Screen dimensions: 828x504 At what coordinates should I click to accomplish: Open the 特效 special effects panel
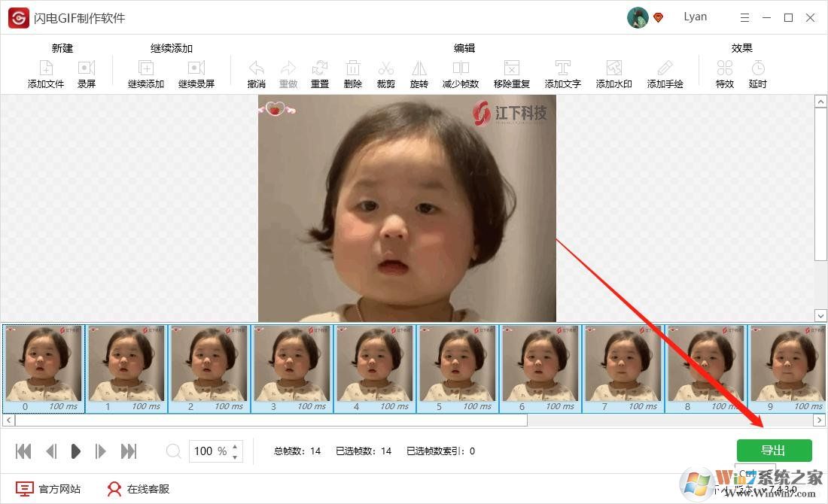(724, 71)
